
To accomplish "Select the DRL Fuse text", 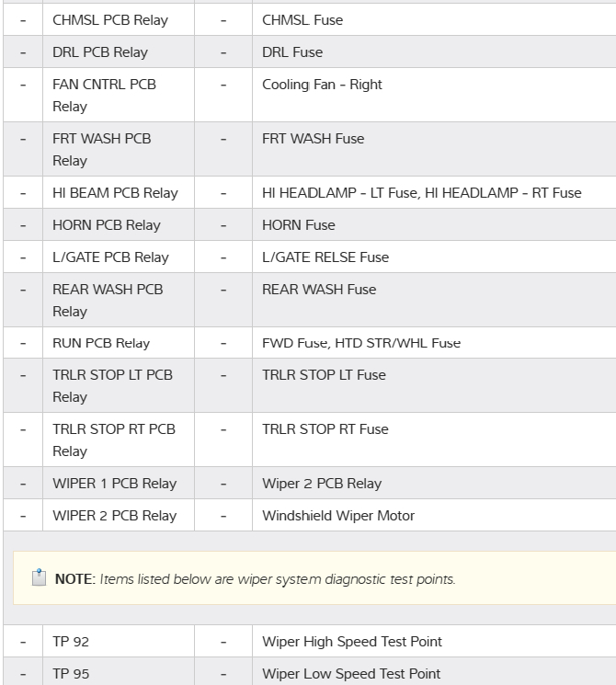I will pos(292,52).
